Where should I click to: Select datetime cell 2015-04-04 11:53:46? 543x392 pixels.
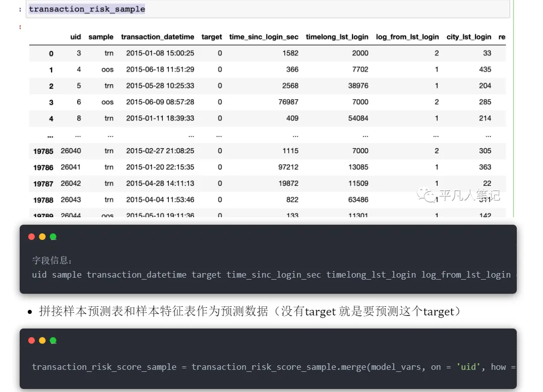[160, 200]
